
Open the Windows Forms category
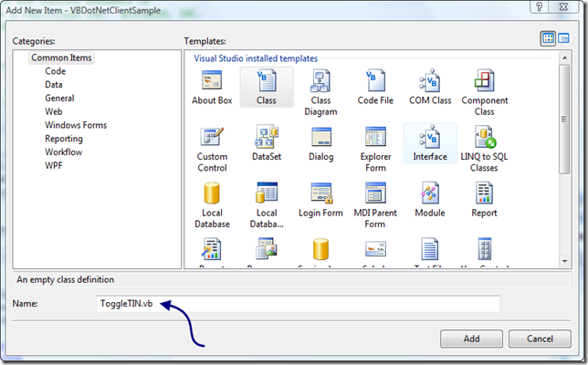76,125
